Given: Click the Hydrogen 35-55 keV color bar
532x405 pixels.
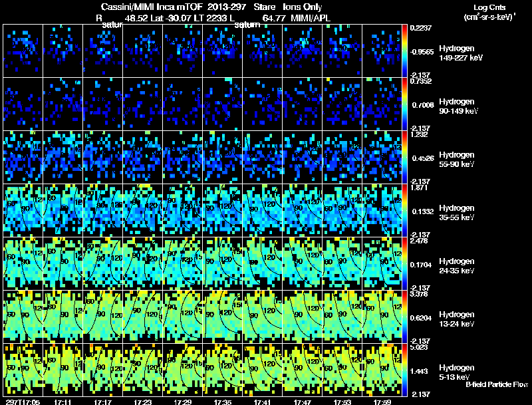Looking at the screenshot, I should (404, 211).
